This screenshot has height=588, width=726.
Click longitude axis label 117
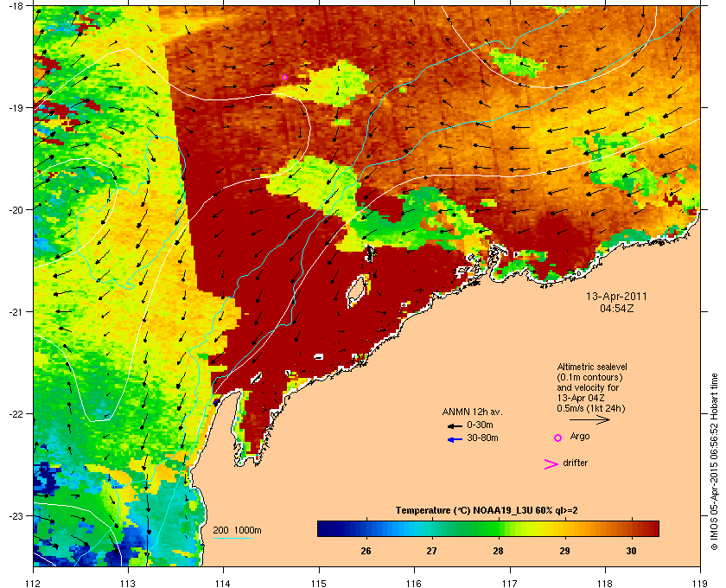click(509, 583)
